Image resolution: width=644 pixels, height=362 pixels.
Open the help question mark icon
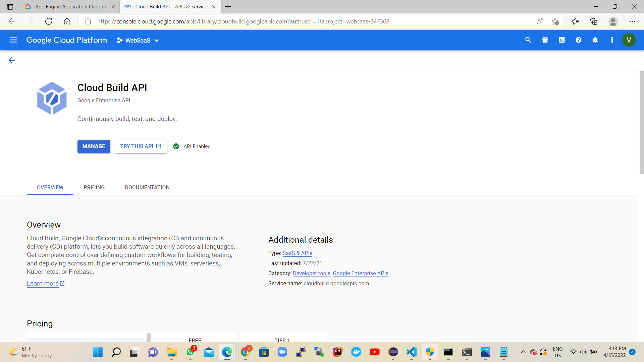(578, 40)
